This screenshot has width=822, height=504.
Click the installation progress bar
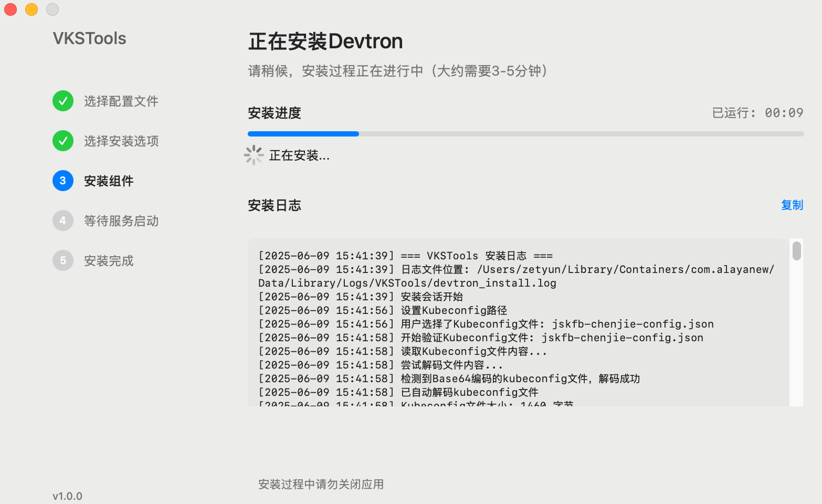pos(525,134)
